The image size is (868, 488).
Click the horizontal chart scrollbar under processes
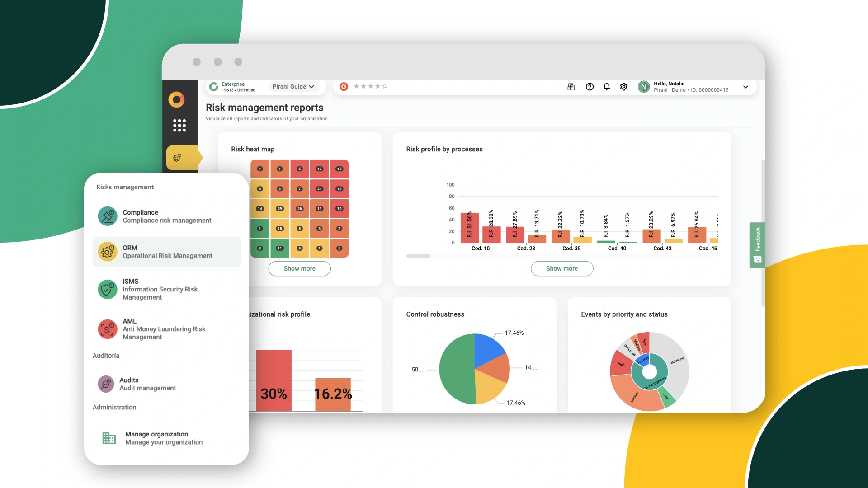[x=418, y=256]
